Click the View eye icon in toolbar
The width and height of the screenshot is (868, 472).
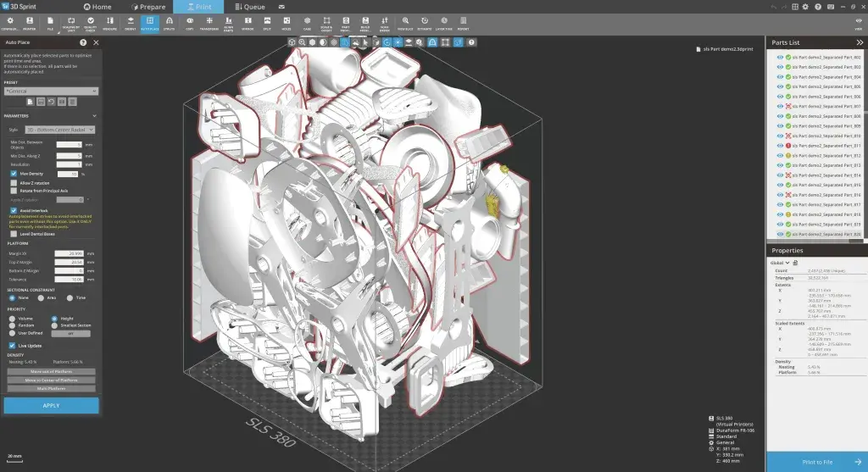859,23
